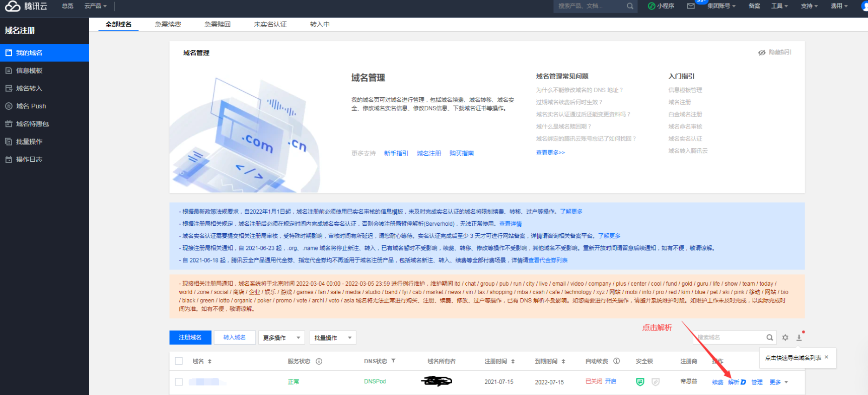Check the select-all checkbox in table header
Image resolution: width=868 pixels, height=395 pixels.
coord(179,361)
